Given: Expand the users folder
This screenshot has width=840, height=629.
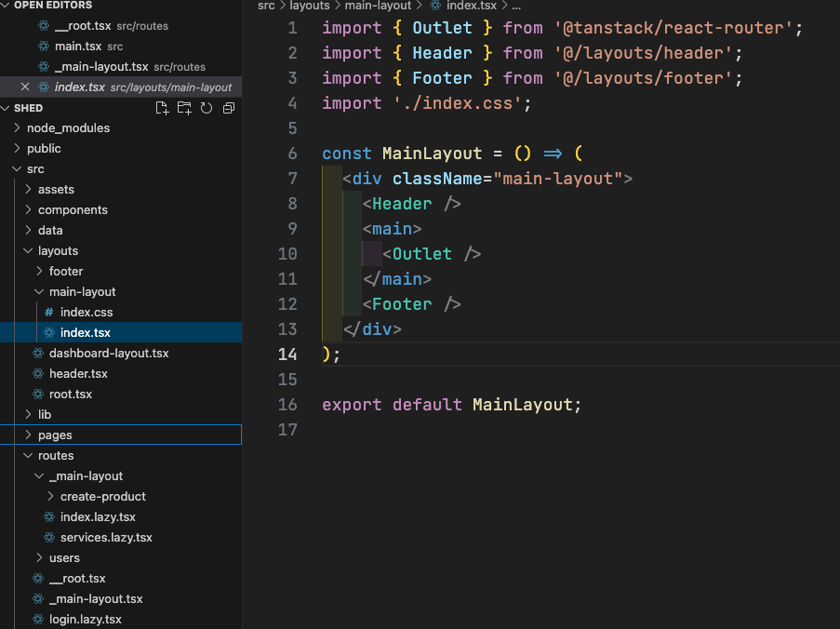Looking at the screenshot, I should pyautogui.click(x=40, y=557).
